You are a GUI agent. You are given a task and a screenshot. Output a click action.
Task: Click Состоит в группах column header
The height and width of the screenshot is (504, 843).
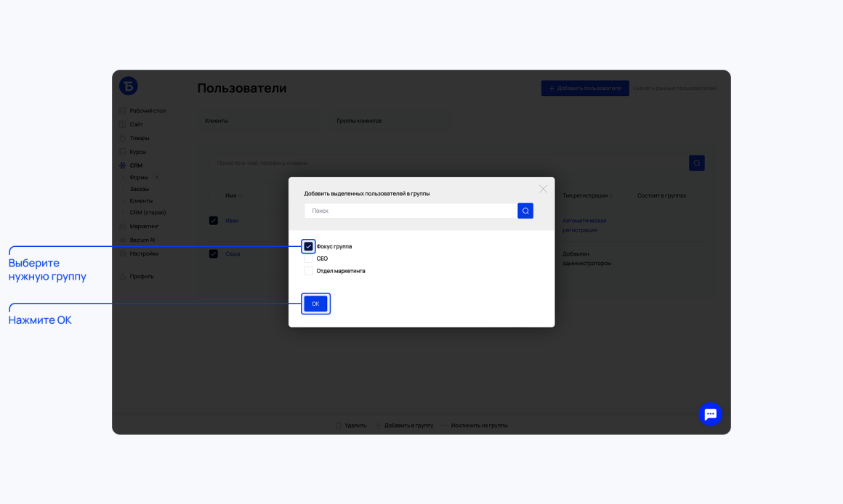pos(661,195)
